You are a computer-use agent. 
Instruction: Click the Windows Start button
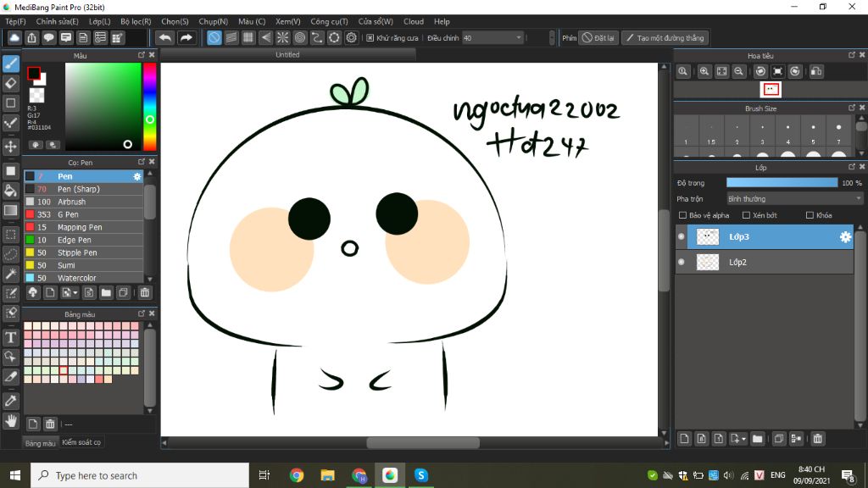click(x=15, y=475)
